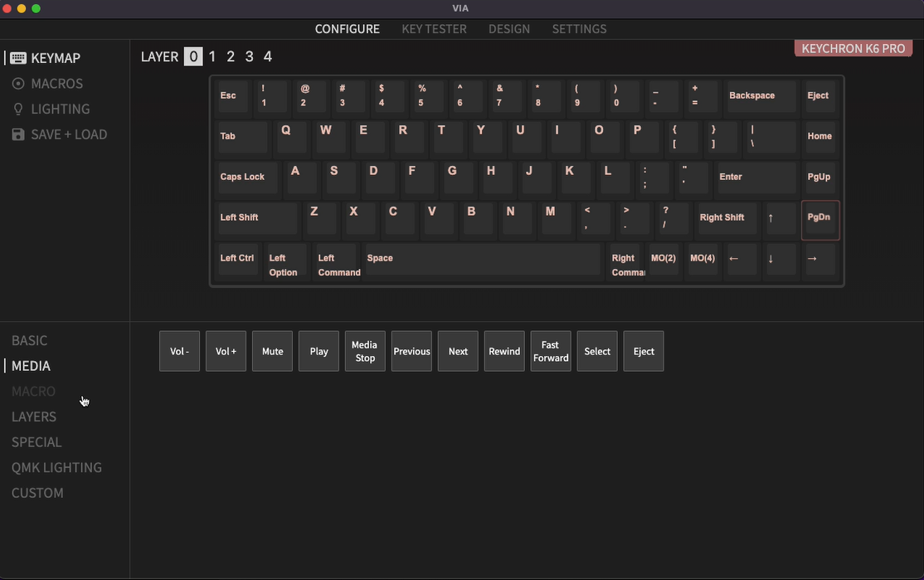The width and height of the screenshot is (924, 580).
Task: Select the right arrow key on keyboard
Action: coord(819,259)
